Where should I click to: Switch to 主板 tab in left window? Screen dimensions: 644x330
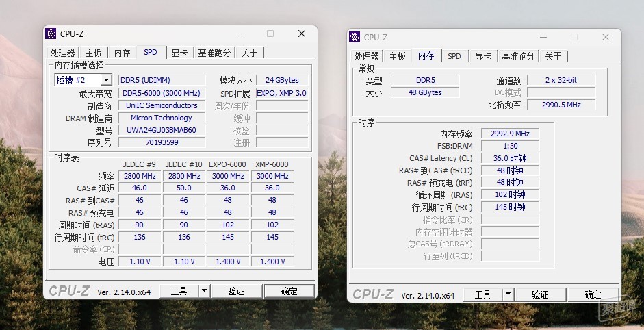click(94, 53)
